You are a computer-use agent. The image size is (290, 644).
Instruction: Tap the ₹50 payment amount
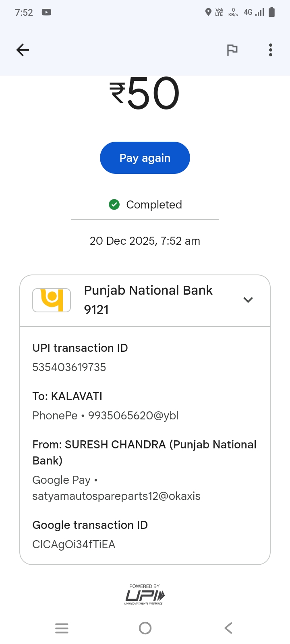point(145,94)
